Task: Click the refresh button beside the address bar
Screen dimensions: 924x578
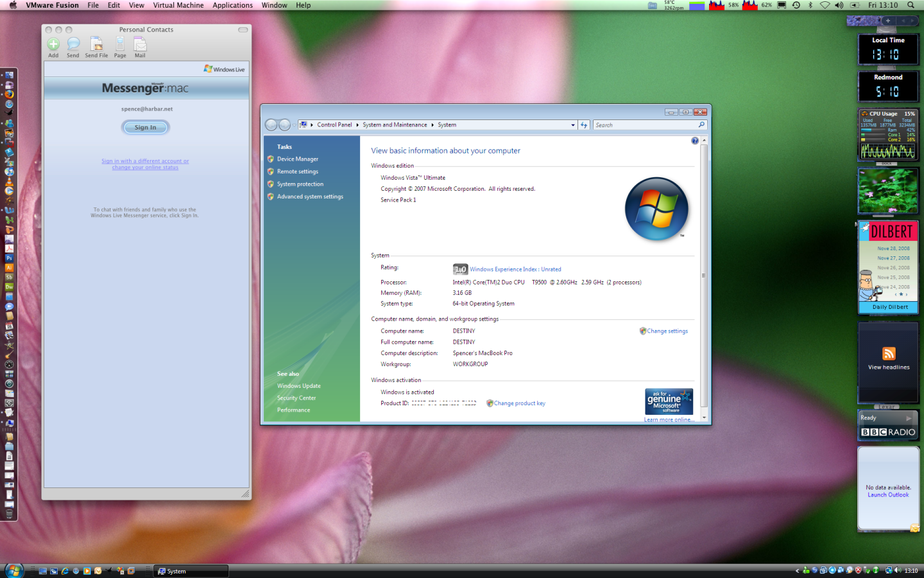Action: [584, 125]
